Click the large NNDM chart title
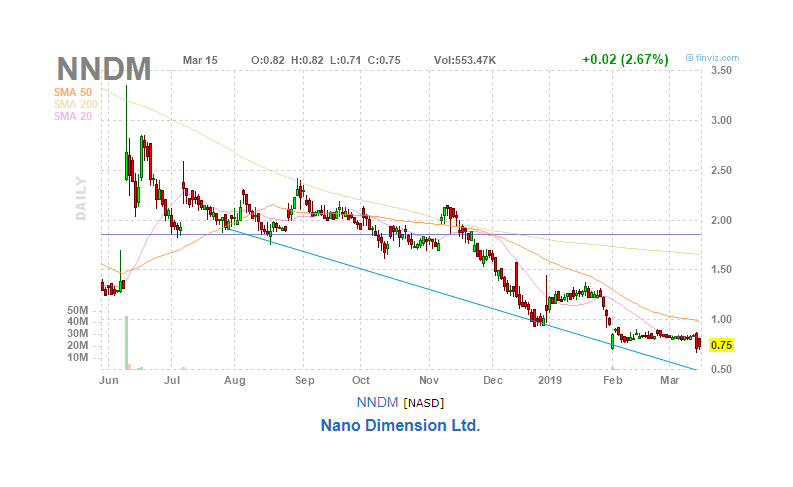Image resolution: width=793 pixels, height=487 pixels. pyautogui.click(x=104, y=69)
